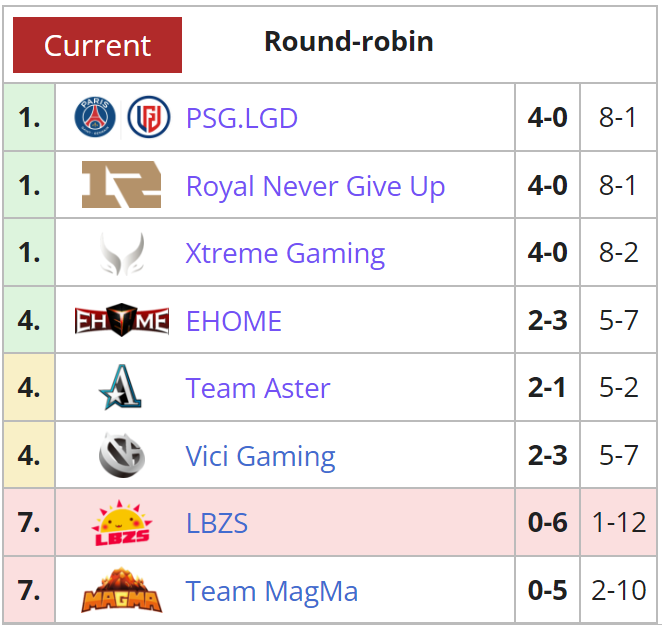Click the LGD shield logo
Image resolution: width=662 pixels, height=625 pixels.
(x=149, y=117)
